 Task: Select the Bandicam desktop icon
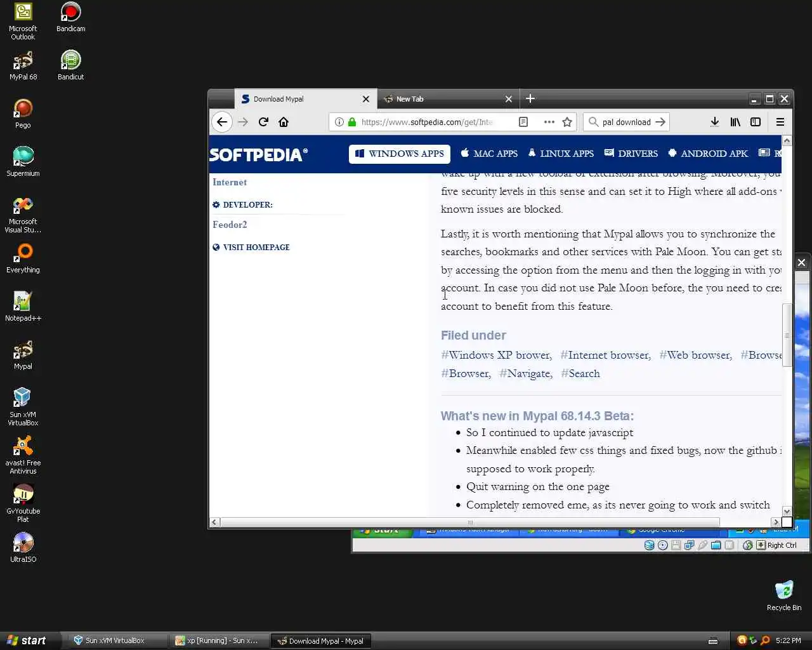click(70, 18)
